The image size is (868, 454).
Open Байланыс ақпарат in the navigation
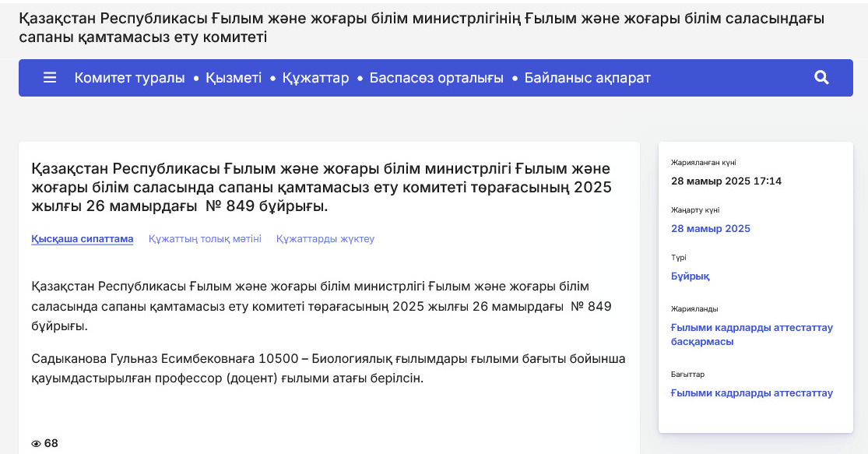click(x=587, y=78)
